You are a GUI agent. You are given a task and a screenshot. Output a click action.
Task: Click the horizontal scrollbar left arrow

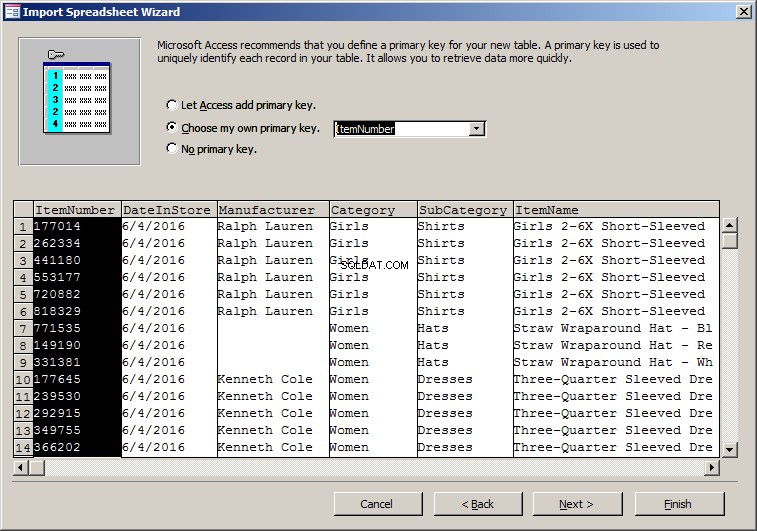coord(21,467)
